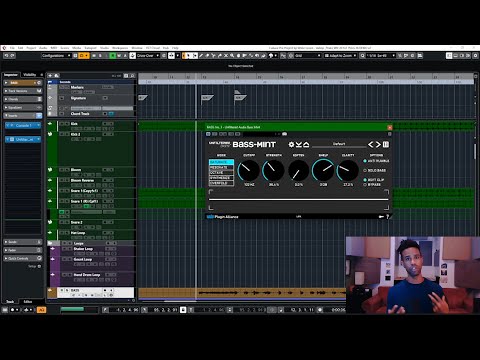The image size is (480, 360).
Task: Toggle the Write automation W button
Action: tap(119, 56)
